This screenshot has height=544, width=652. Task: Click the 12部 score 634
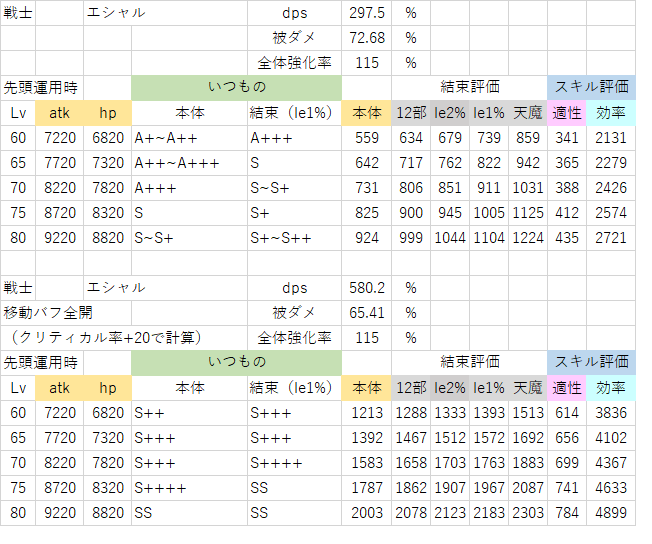pos(411,138)
